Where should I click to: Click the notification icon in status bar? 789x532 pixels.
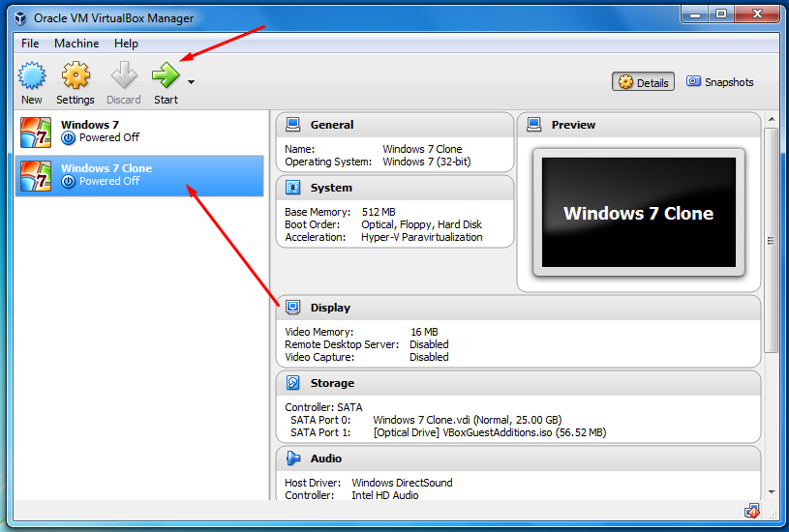[752, 512]
